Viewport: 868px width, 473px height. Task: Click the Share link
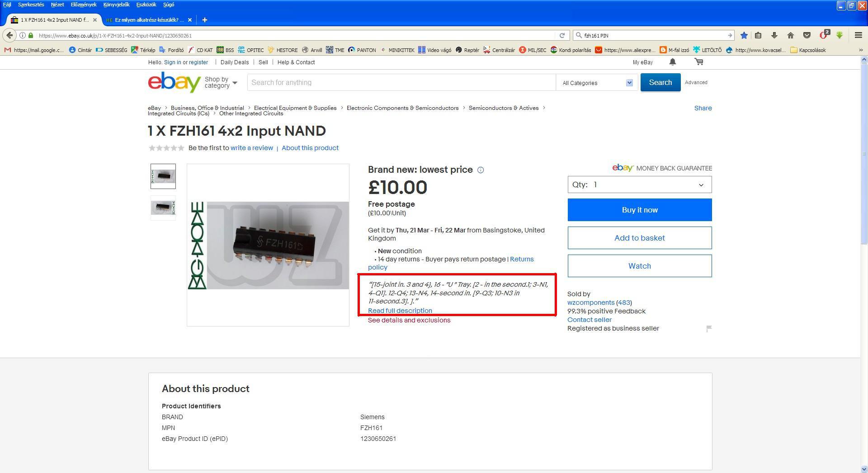click(703, 108)
